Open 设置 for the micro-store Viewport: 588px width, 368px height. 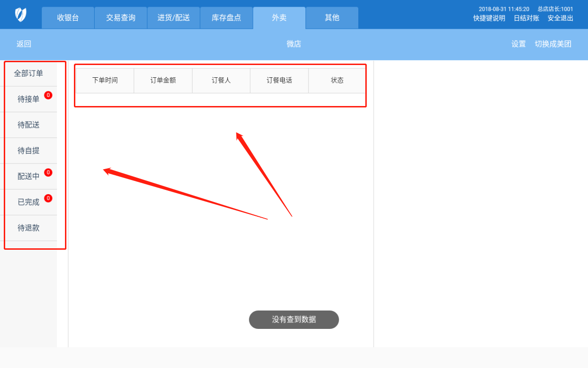coord(518,44)
